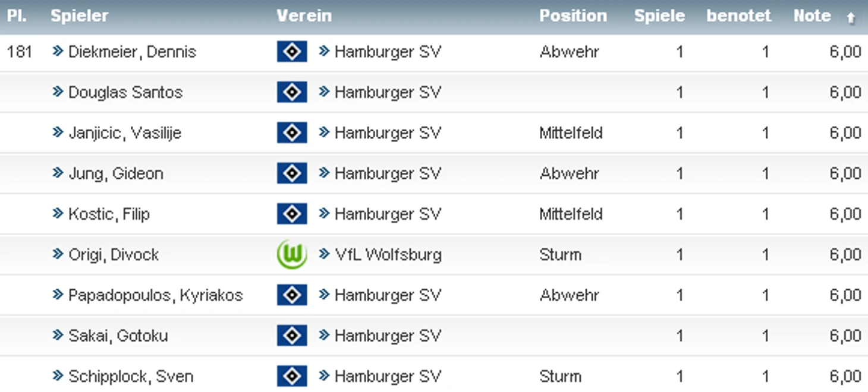Image resolution: width=868 pixels, height=392 pixels.
Task: Click the Hamburger SV crest in Douglas Santos's row
Action: coord(292,92)
